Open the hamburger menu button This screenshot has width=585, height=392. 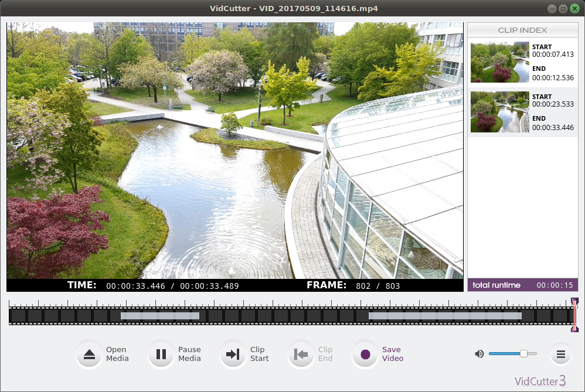(561, 354)
